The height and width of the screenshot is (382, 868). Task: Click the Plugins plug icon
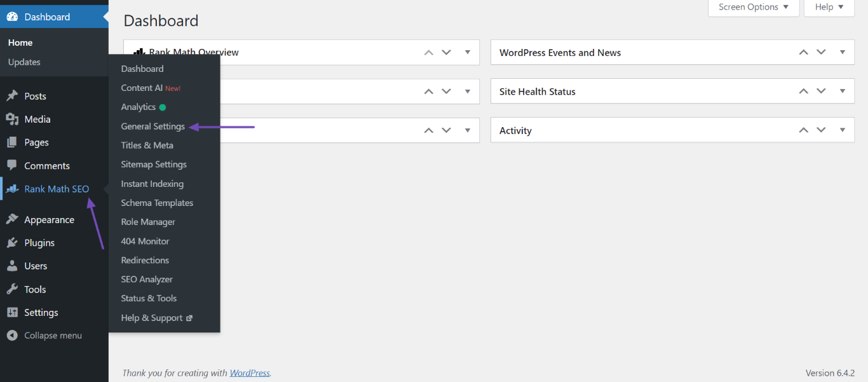[12, 243]
